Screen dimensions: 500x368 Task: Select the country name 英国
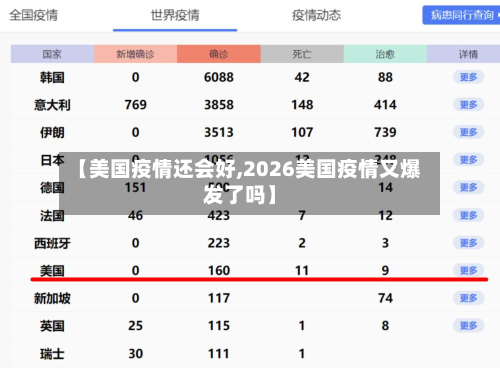pyautogui.click(x=52, y=326)
